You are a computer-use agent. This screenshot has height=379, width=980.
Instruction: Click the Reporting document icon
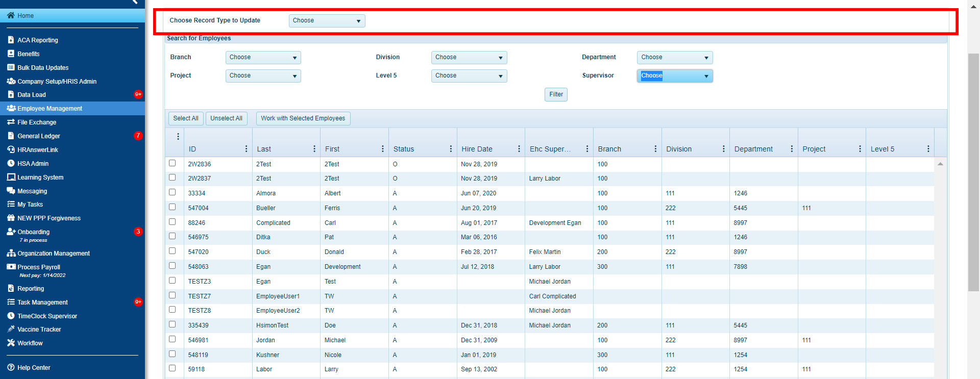pos(11,288)
